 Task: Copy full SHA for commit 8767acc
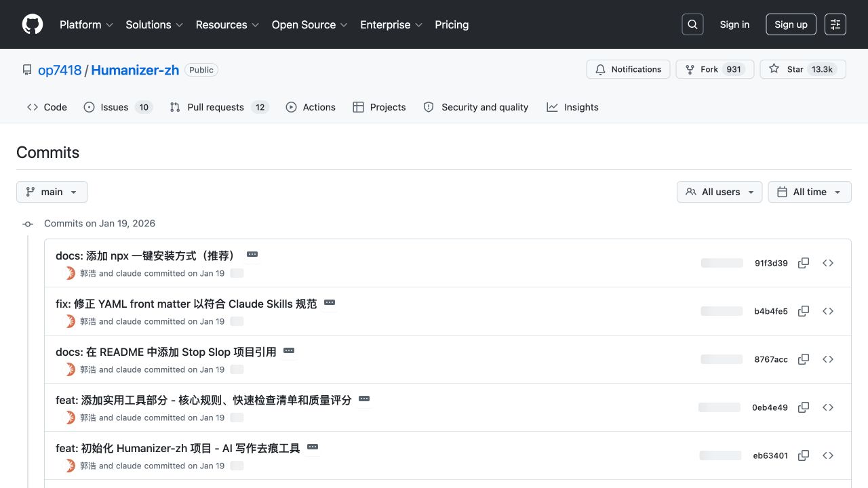(x=804, y=359)
